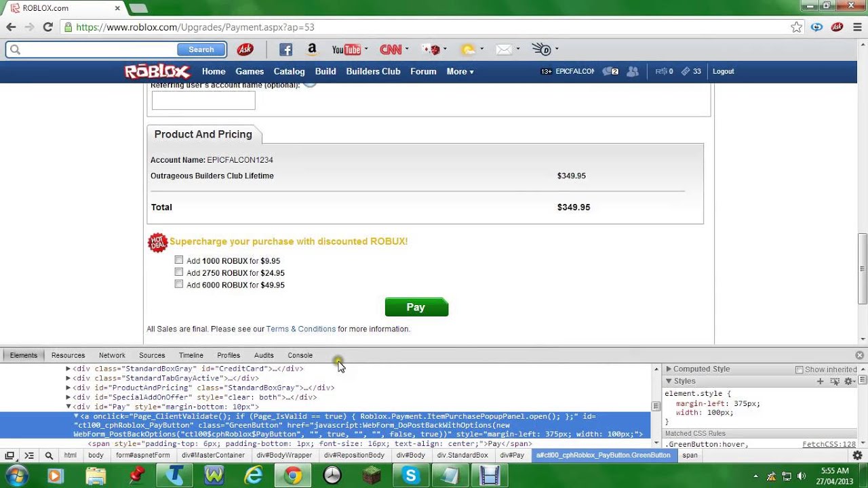Image resolution: width=868 pixels, height=488 pixels.
Task: Expand the CreditCard div node
Action: (68, 369)
